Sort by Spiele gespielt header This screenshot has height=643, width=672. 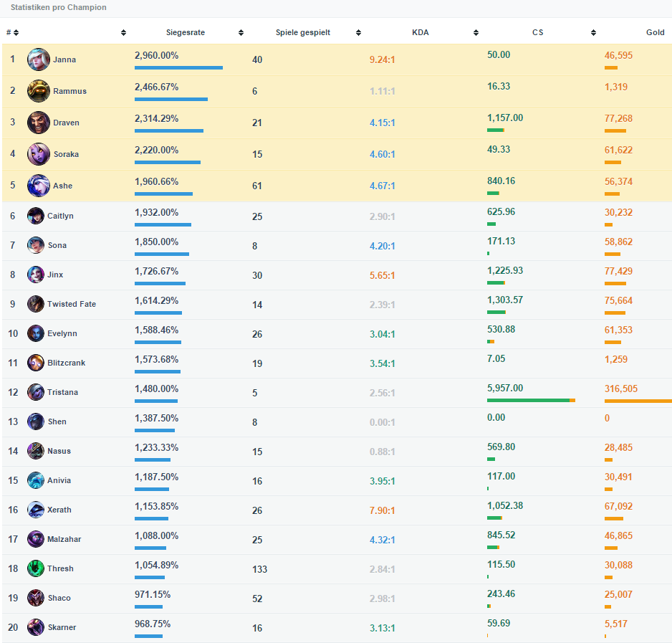pos(302,32)
